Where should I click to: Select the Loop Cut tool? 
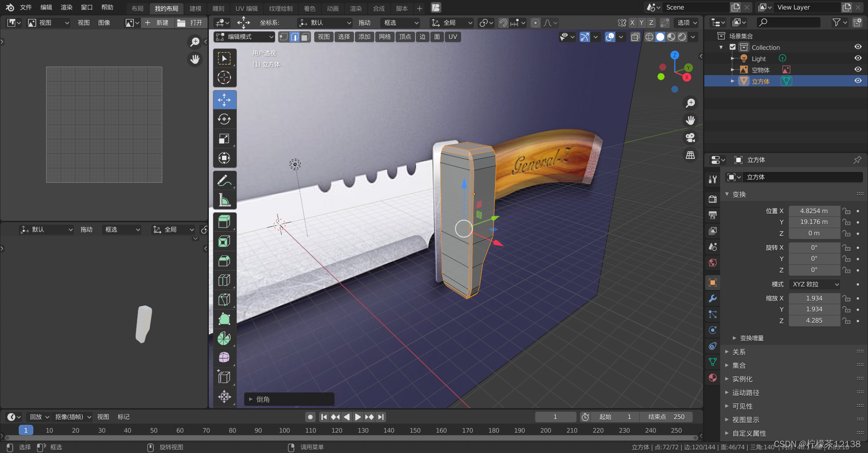(x=224, y=280)
